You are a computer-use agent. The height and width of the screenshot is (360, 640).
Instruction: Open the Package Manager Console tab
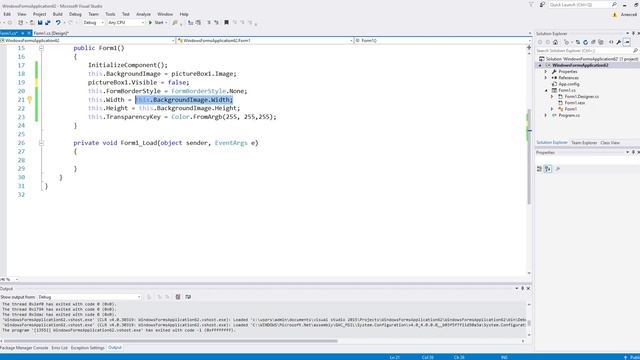24,348
